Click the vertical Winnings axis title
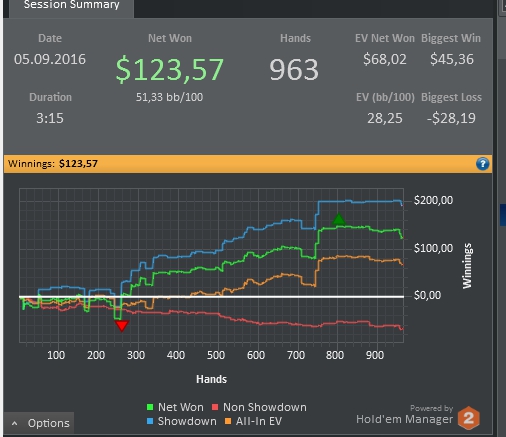 tap(467, 266)
